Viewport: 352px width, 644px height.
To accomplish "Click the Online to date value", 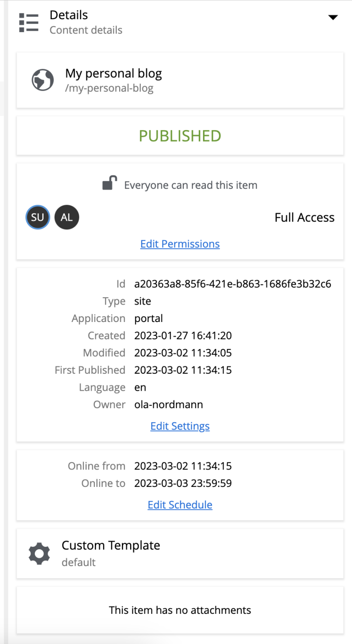I will pos(183,483).
